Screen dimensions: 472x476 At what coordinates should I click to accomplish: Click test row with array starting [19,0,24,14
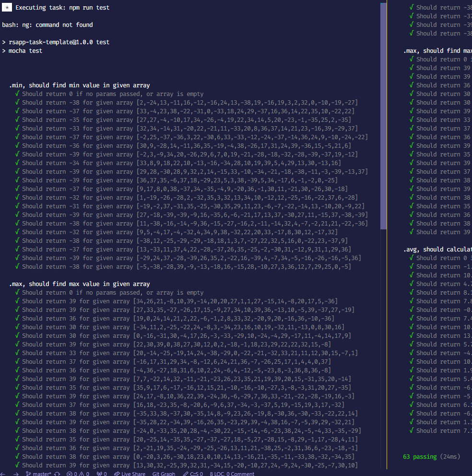pyautogui.click(x=175, y=319)
